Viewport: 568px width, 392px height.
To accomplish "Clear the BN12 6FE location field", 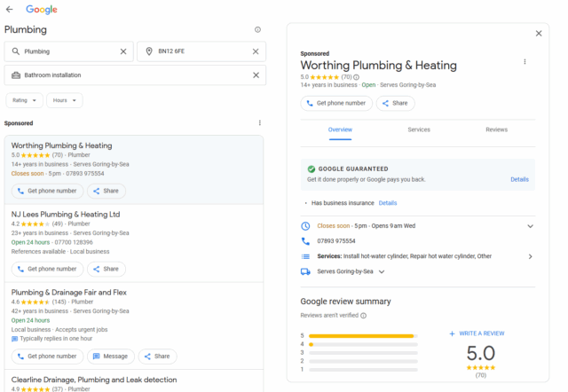I will [x=256, y=51].
